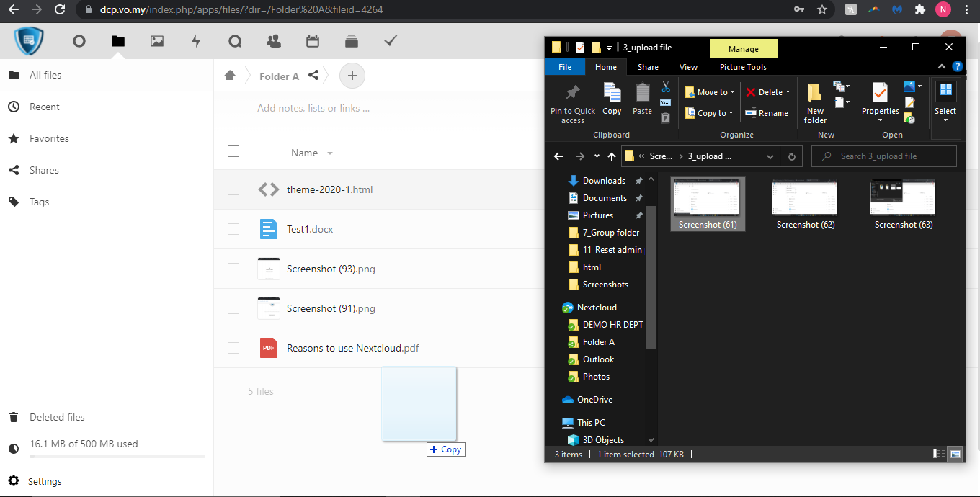Click the Rename button in the ribbon
The height and width of the screenshot is (497, 980).
tap(767, 113)
